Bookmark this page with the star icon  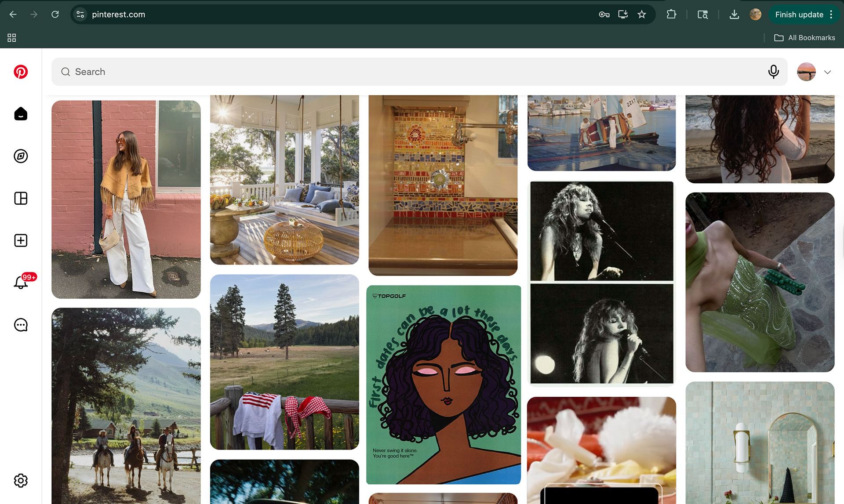click(642, 15)
